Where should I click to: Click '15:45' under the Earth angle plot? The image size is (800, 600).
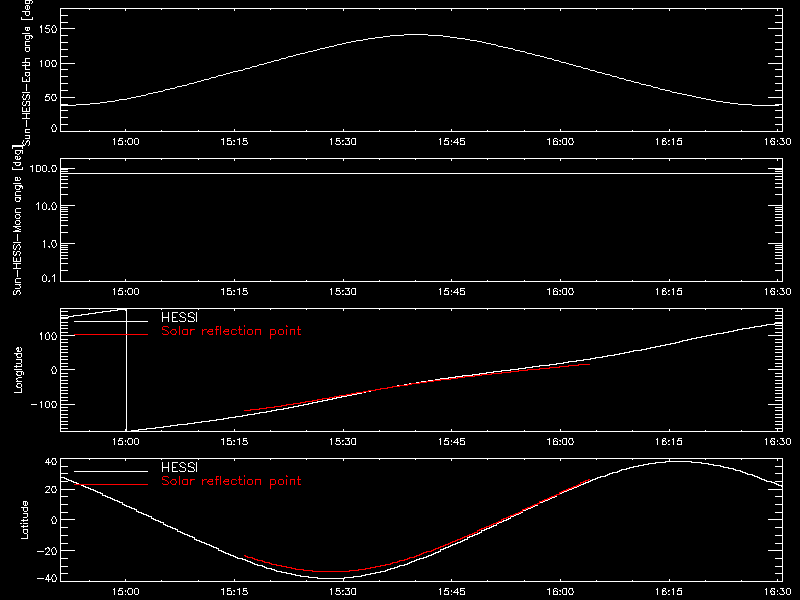click(452, 142)
